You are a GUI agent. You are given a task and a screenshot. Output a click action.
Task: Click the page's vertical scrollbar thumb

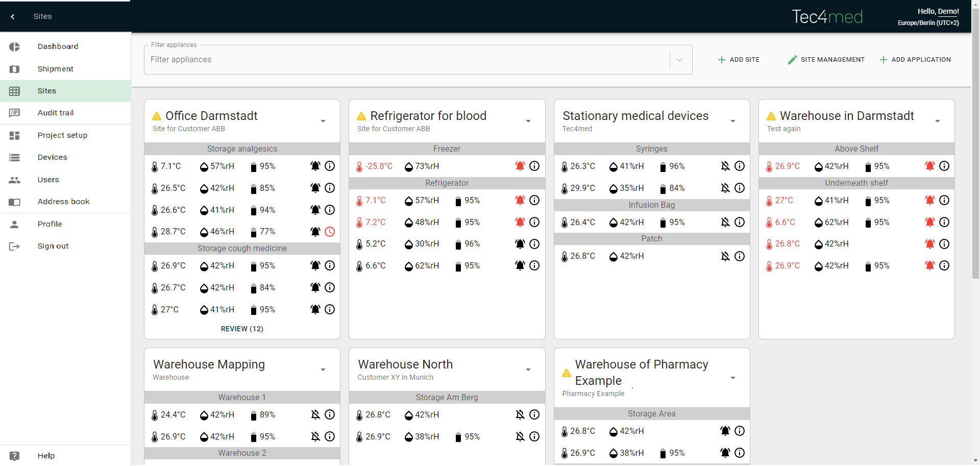click(x=975, y=153)
